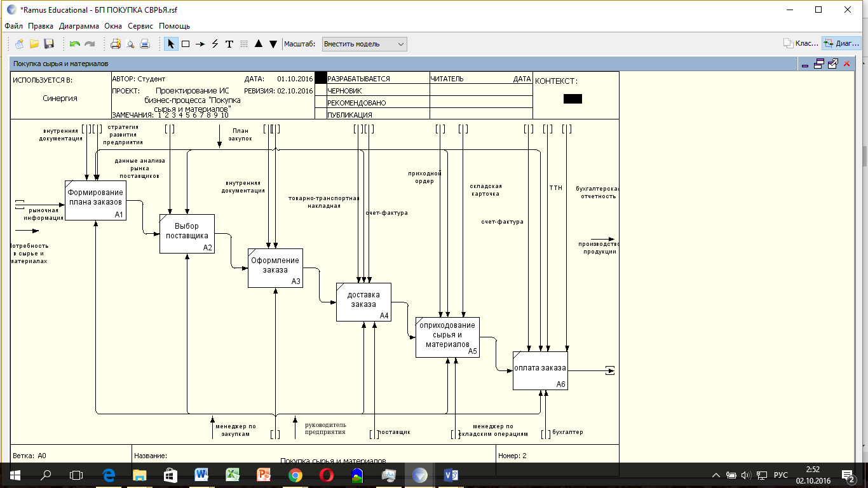Click the руководитель предприятия label
This screenshot has height=488, width=868.
(x=325, y=428)
